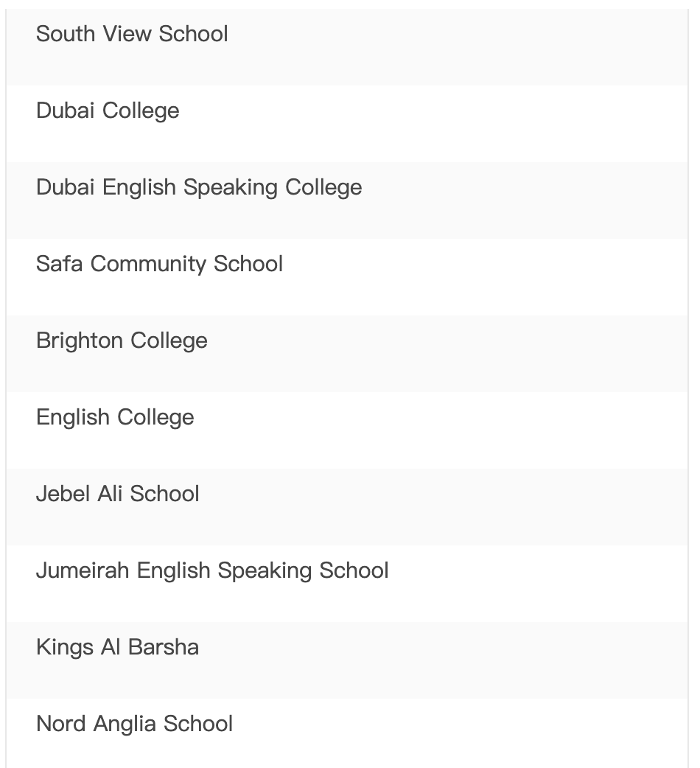This screenshot has width=700, height=768.
Task: Click the Dubai College row
Action: click(x=108, y=111)
